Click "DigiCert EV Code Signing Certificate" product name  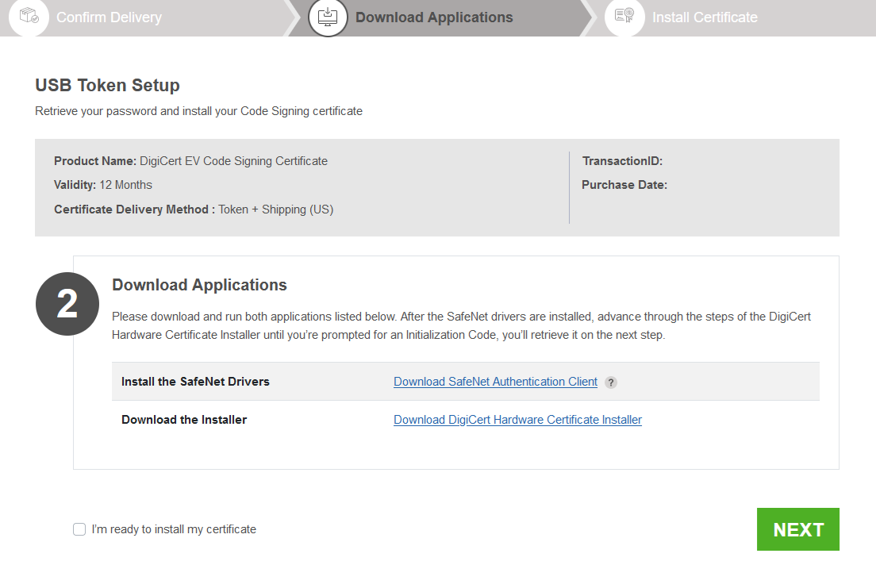[x=233, y=161]
